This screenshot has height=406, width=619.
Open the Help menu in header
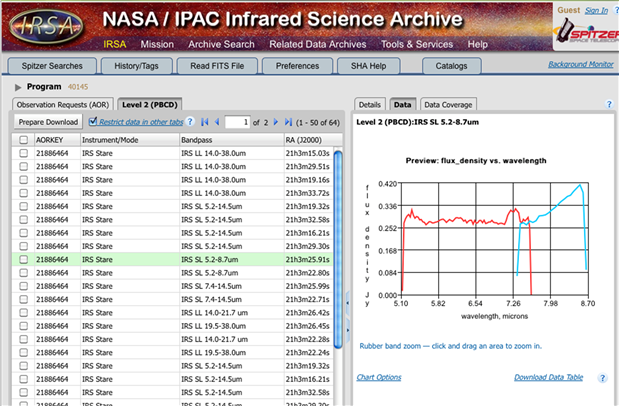478,44
